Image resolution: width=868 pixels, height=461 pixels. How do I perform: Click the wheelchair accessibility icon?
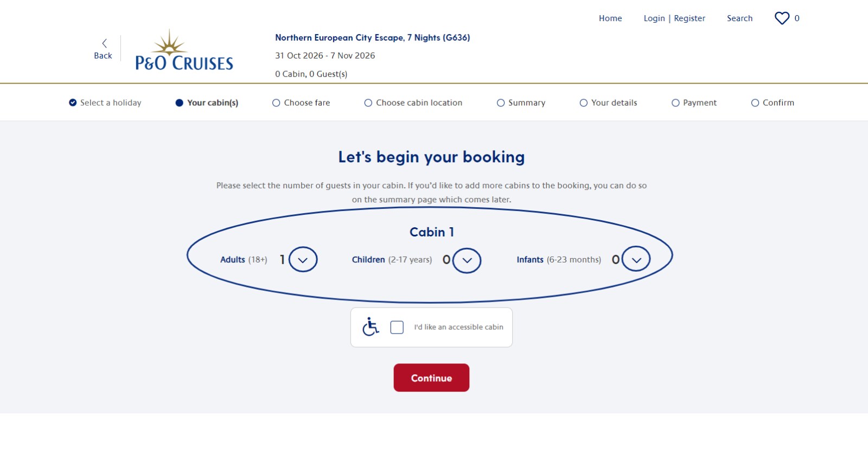click(x=371, y=327)
